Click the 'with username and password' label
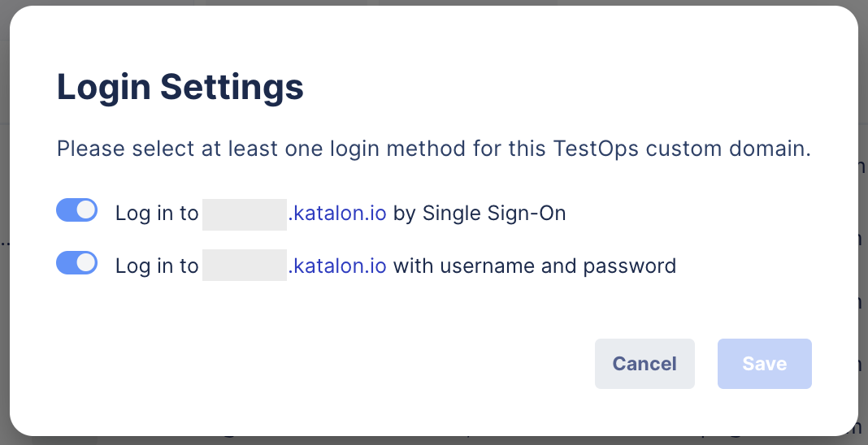This screenshot has height=445, width=868. tap(535, 266)
